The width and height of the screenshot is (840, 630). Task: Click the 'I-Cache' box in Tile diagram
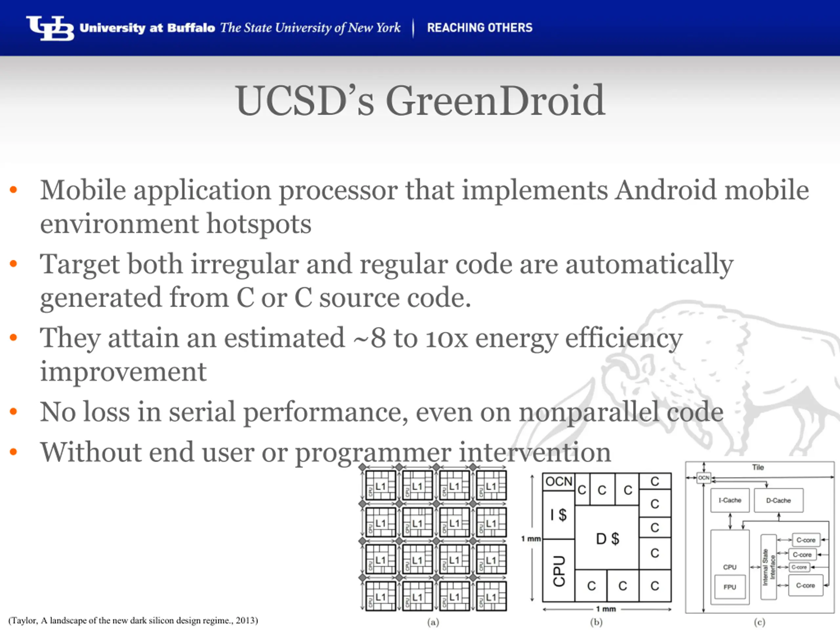point(730,500)
